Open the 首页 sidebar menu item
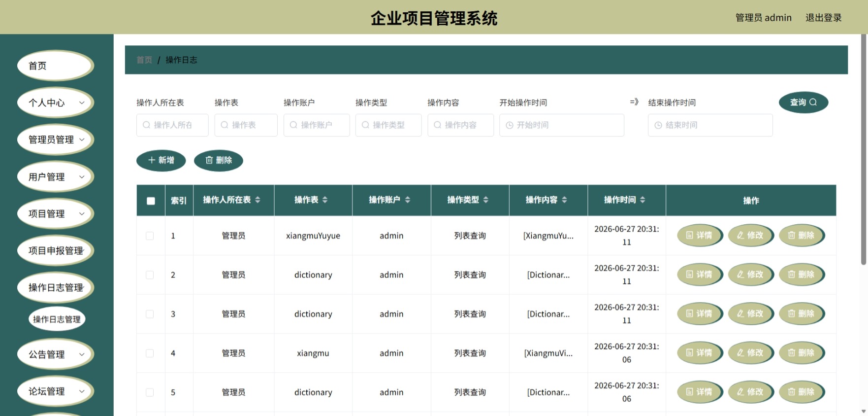The height and width of the screenshot is (416, 868). pos(56,66)
